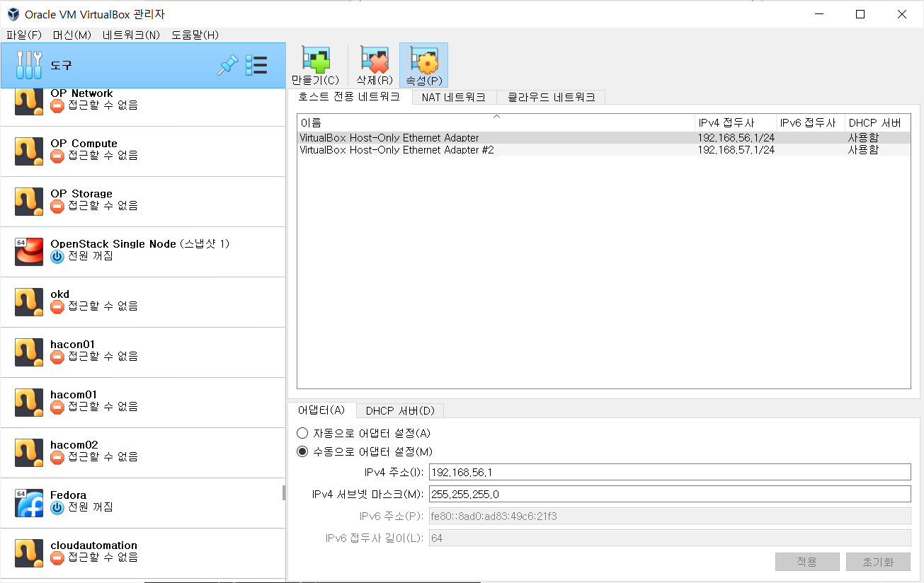The width and height of the screenshot is (924, 583).
Task: Click the hacom01 VM icon
Action: click(x=29, y=403)
